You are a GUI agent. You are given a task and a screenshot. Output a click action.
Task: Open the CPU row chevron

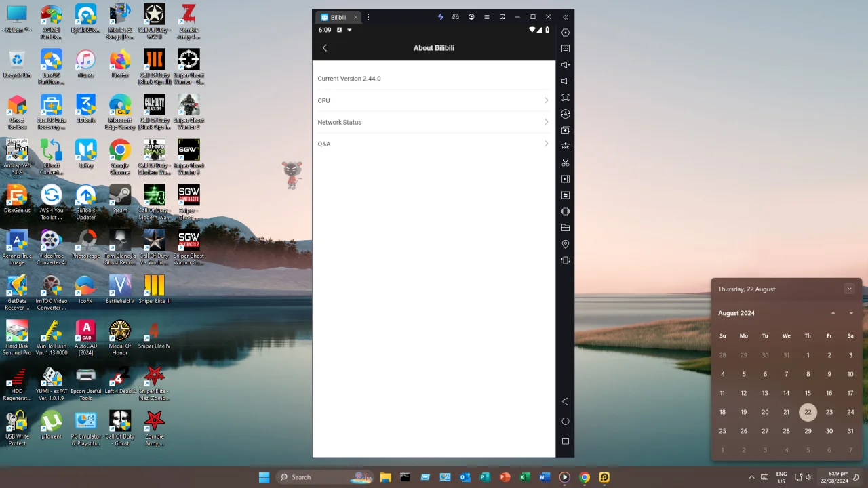[547, 100]
